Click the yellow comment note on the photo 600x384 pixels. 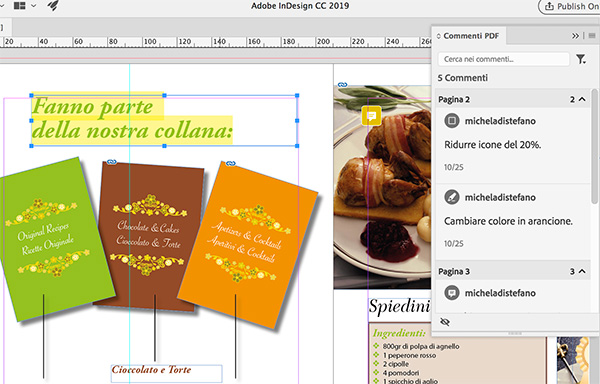[371, 116]
